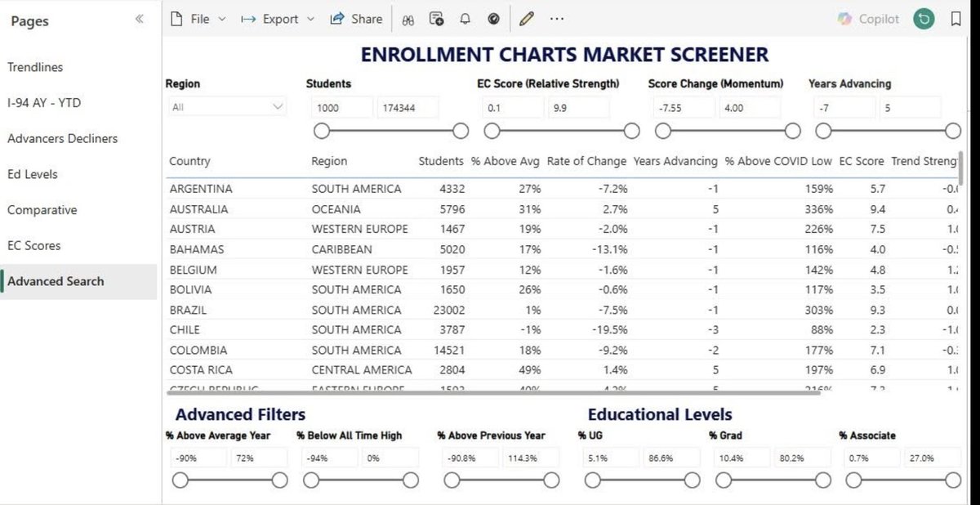This screenshot has height=505, width=980.
Task: Click % Above Average Year minimum field -90%
Action: 198,458
